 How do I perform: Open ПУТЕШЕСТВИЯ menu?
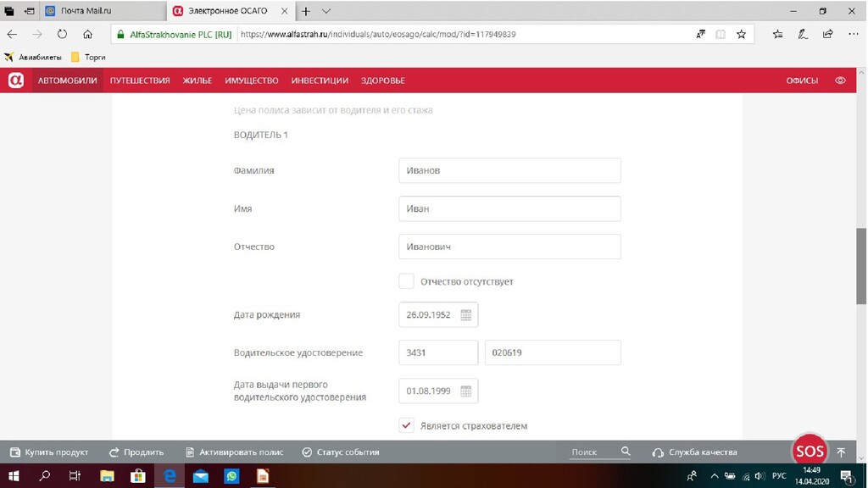pos(140,80)
